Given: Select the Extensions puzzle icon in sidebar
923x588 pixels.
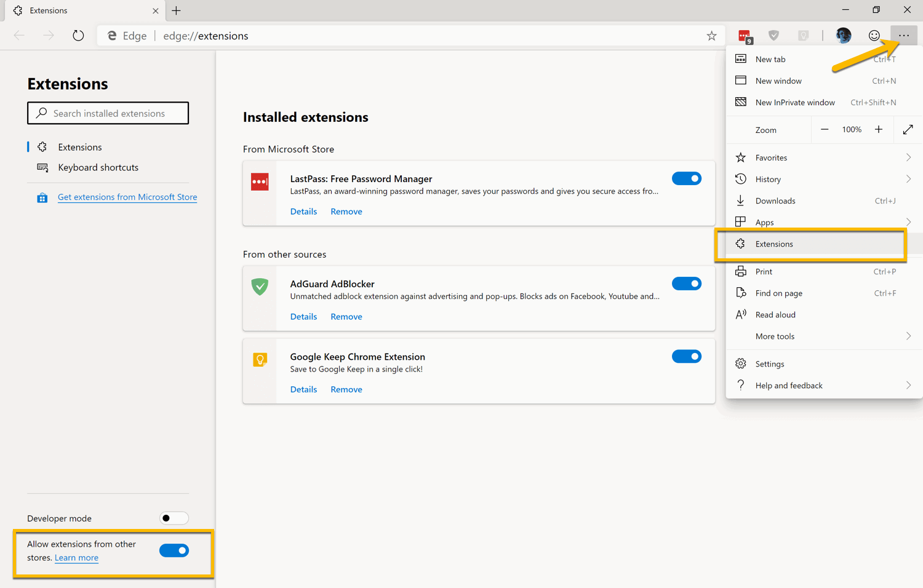Looking at the screenshot, I should tap(42, 147).
